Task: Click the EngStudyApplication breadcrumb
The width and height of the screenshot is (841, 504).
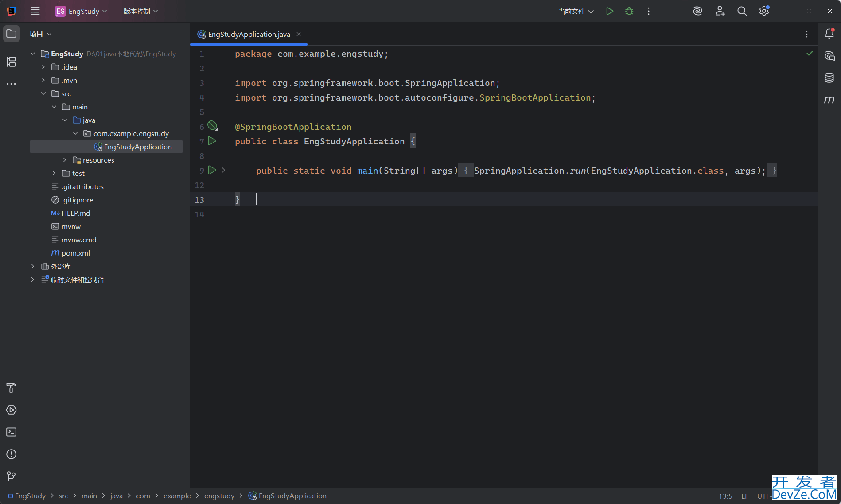Action: tap(288, 496)
